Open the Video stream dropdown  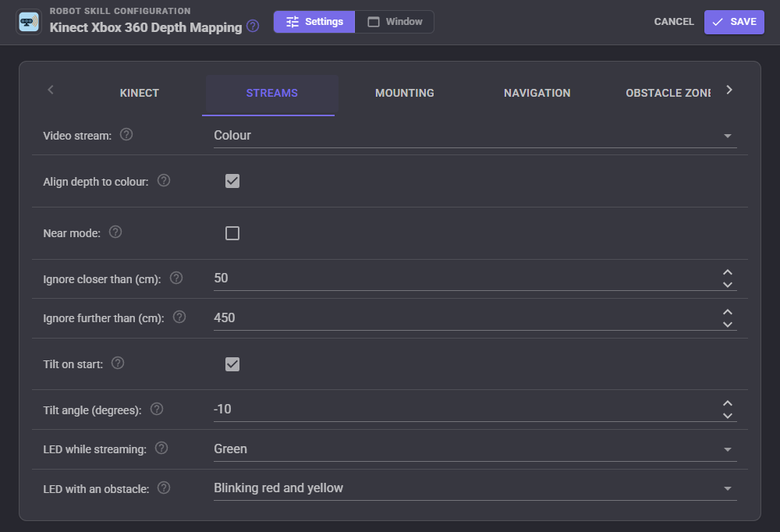pyautogui.click(x=475, y=136)
